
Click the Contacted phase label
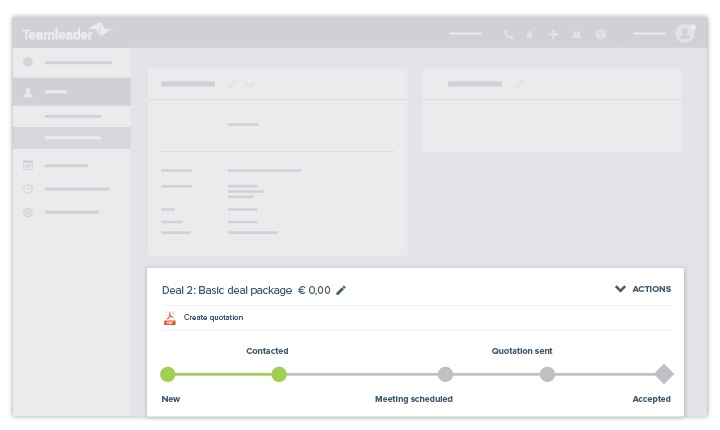(x=267, y=351)
